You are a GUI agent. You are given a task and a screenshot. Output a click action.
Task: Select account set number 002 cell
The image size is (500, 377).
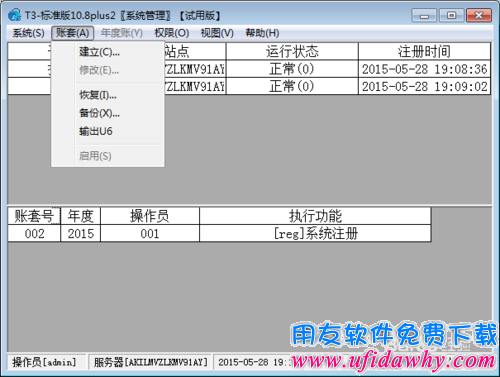click(x=34, y=233)
